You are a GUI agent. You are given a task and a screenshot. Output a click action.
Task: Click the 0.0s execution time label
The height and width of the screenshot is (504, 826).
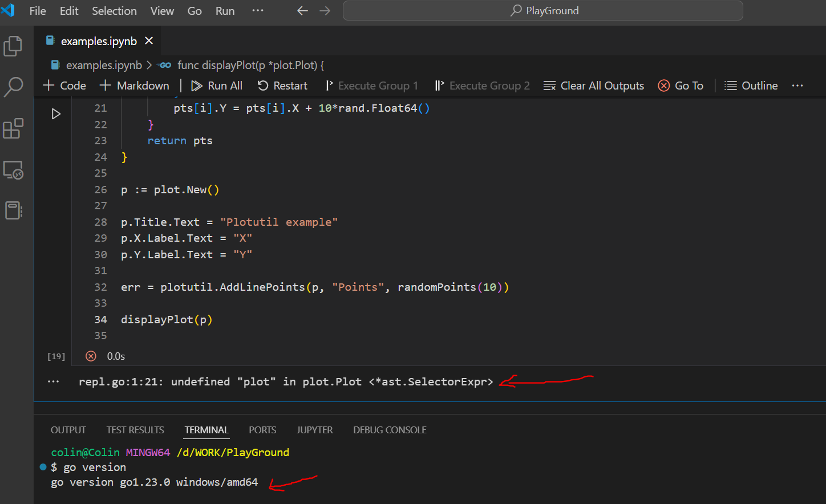click(116, 356)
